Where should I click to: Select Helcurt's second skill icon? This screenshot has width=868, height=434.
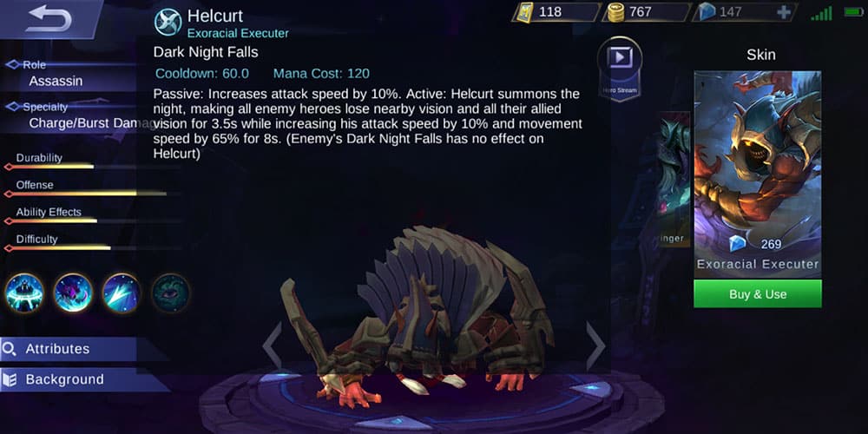(73, 293)
